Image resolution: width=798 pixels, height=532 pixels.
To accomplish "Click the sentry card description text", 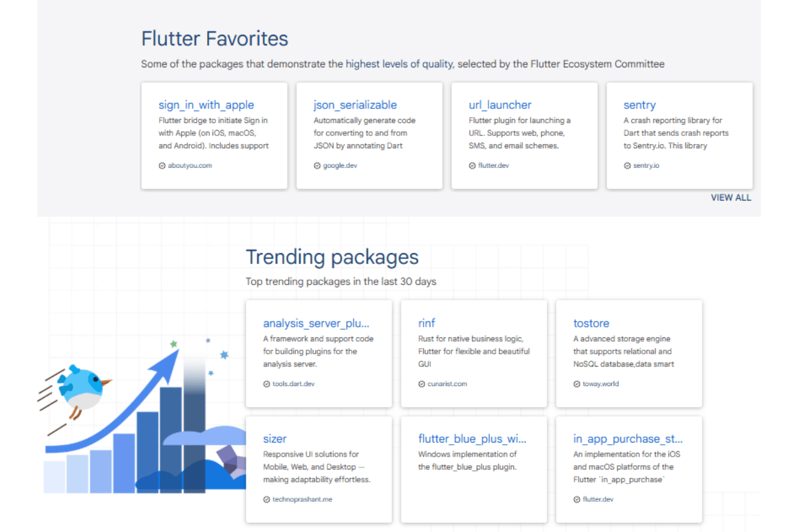I will [x=676, y=133].
